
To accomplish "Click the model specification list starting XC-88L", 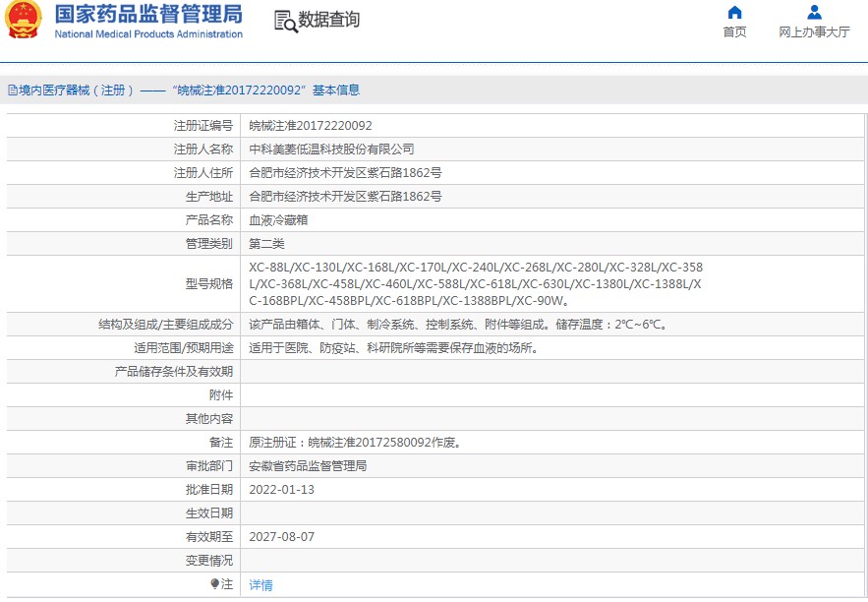I will pyautogui.click(x=476, y=283).
